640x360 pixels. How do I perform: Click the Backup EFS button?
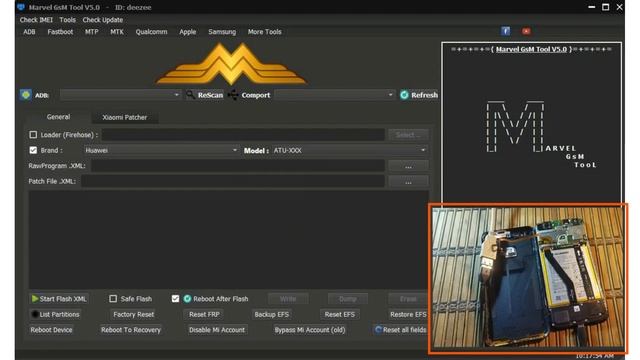pyautogui.click(x=271, y=314)
